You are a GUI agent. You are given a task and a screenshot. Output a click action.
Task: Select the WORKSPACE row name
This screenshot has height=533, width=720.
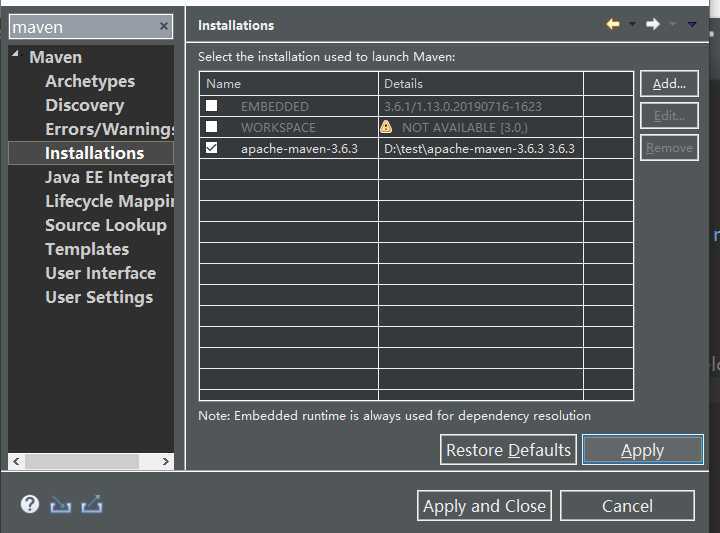pyautogui.click(x=278, y=128)
